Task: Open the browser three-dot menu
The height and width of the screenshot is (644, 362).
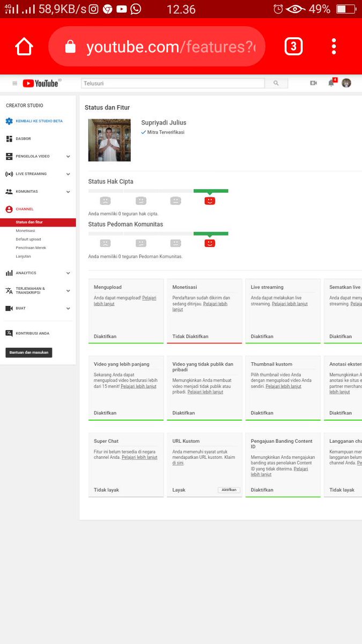Action: click(334, 47)
